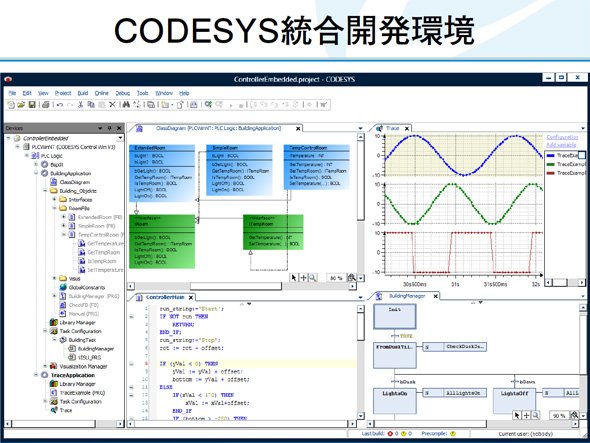Viewport: 590px width, 443px height.
Task: Toggle code folding at the ELSE line
Action: pyautogui.click(x=132, y=387)
